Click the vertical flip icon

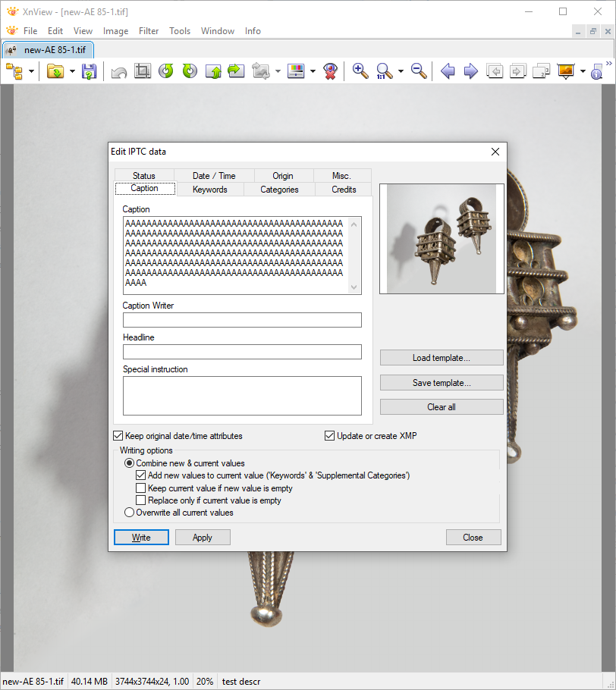214,71
